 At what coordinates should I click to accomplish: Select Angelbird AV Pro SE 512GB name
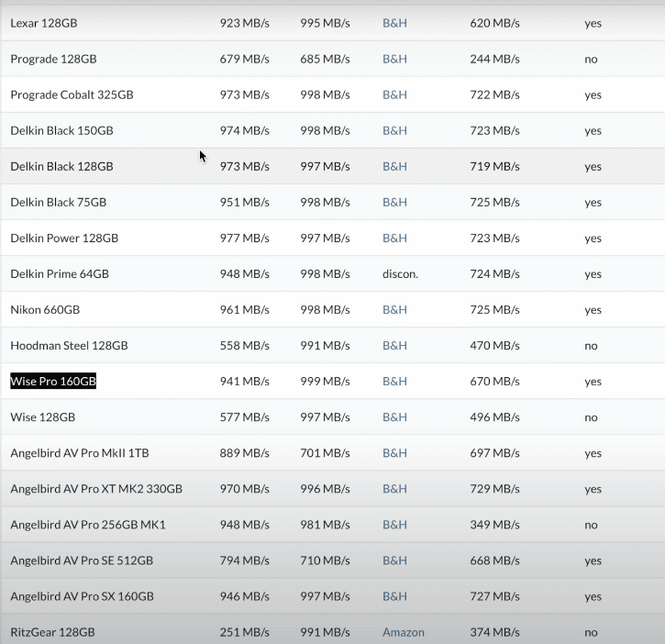[x=82, y=561]
